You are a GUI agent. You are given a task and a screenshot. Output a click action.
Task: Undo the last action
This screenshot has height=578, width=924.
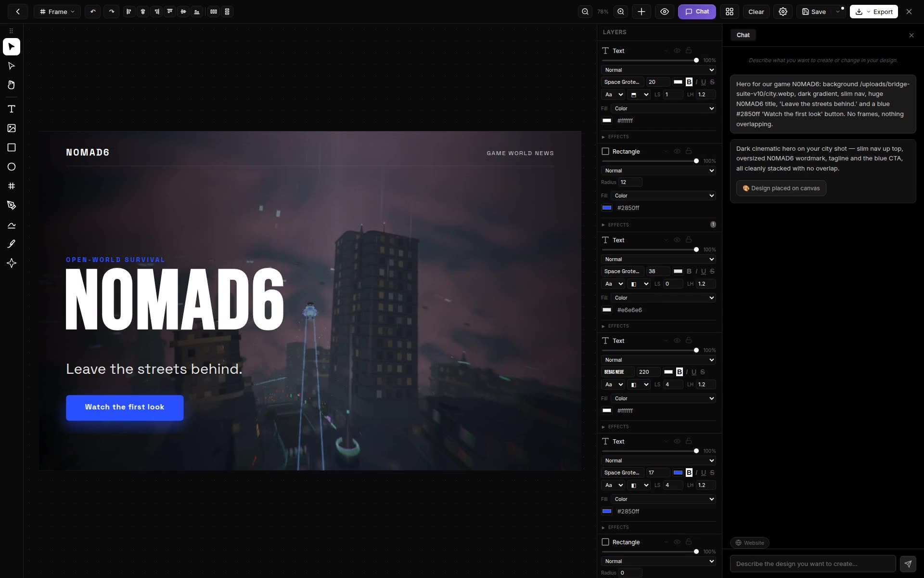coord(93,12)
